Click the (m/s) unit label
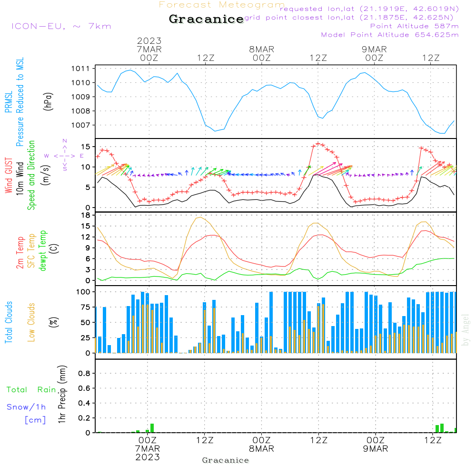 [46, 176]
